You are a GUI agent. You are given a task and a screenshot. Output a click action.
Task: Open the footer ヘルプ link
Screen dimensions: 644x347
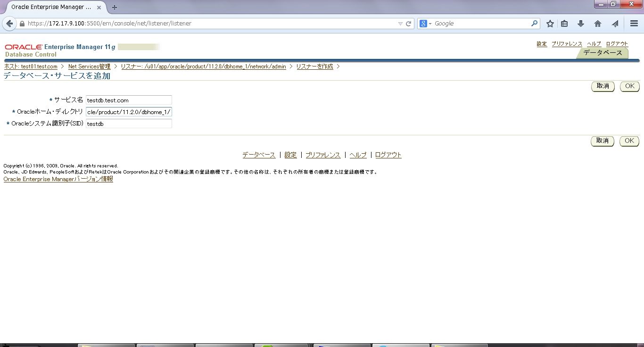pyautogui.click(x=358, y=155)
